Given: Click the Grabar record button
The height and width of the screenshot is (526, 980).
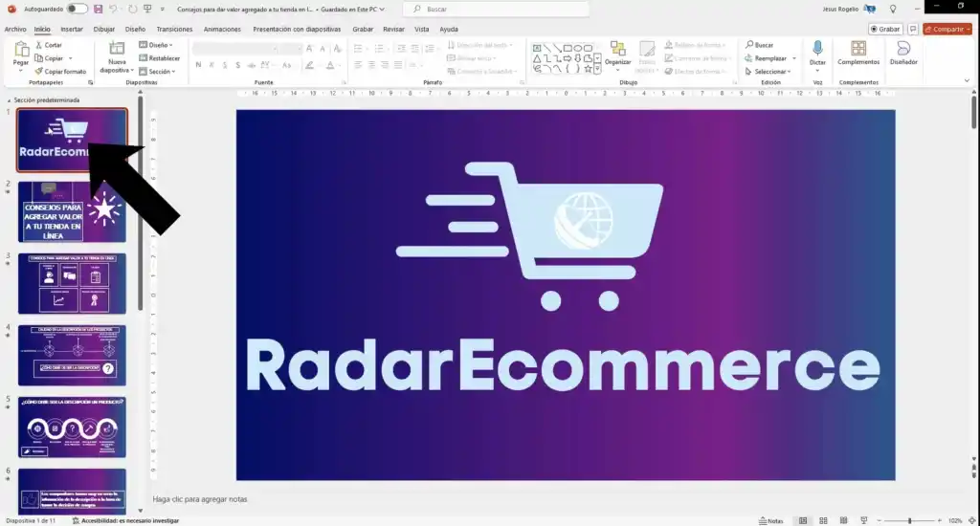Looking at the screenshot, I should [x=885, y=30].
